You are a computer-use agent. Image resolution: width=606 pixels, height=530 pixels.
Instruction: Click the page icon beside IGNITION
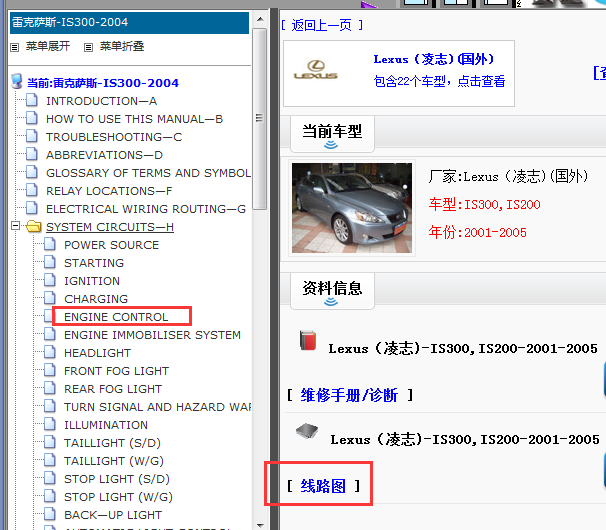[50, 280]
